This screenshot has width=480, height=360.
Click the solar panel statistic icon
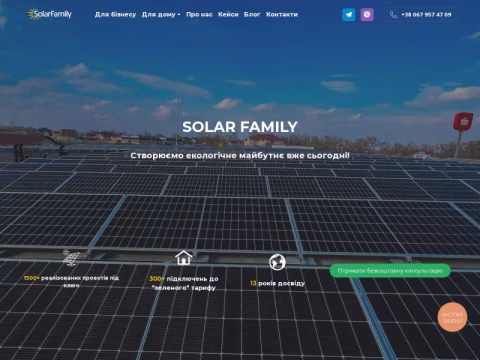[x=71, y=258]
